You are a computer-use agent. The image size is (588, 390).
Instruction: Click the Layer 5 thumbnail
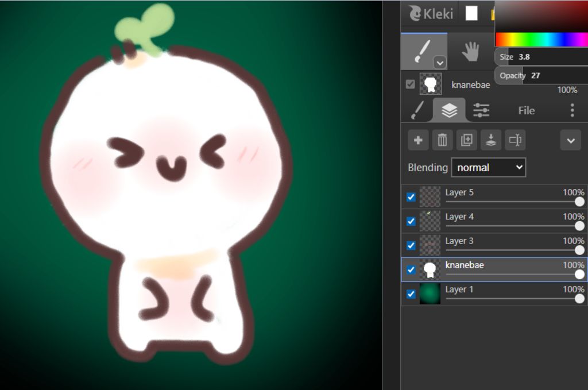430,197
